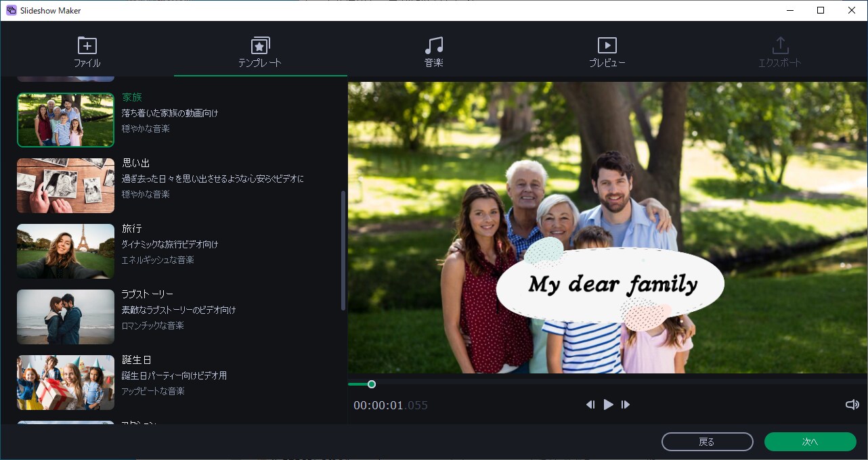Click the エクスポート upload icon
This screenshot has height=460, width=868.
click(780, 45)
